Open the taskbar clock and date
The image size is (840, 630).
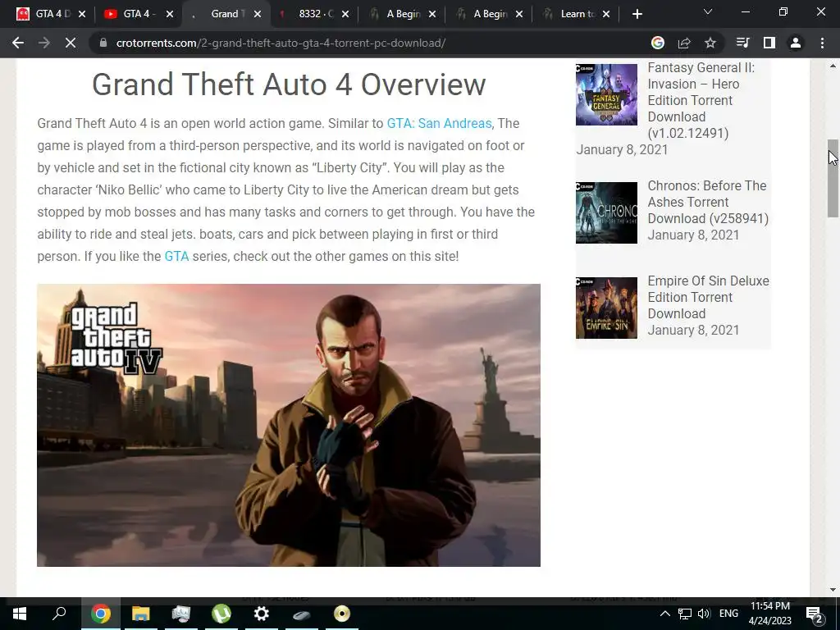770,614
